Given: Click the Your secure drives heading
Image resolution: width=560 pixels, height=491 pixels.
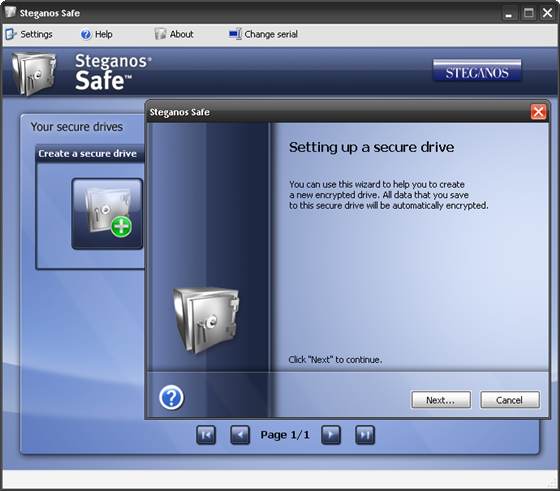Looking at the screenshot, I should point(76,127).
